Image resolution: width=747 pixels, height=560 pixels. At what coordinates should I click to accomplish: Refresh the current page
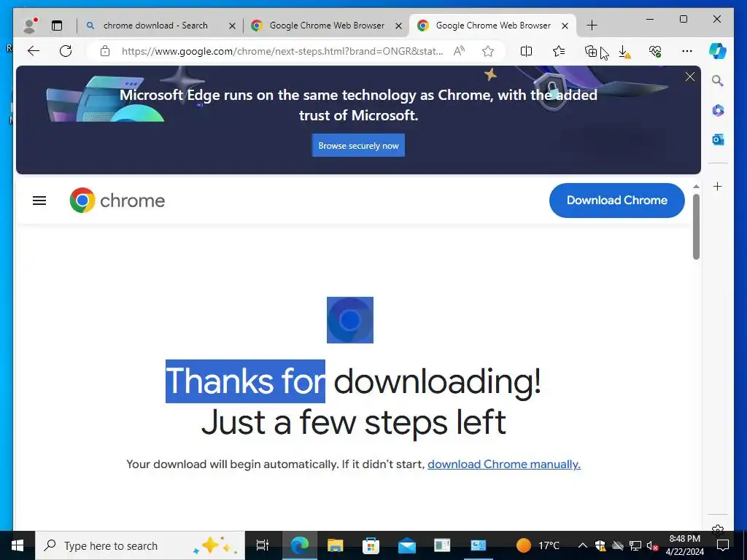(66, 51)
